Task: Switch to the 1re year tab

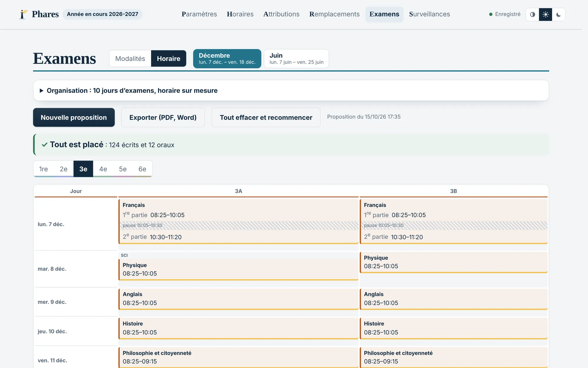Action: [44, 169]
